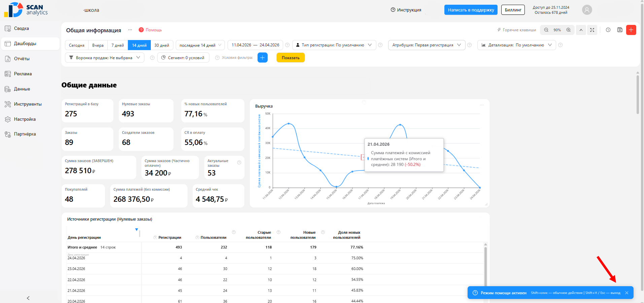Click the 19.04.2026 peak point on Выручка chart
Image resolution: width=644 pixels, height=303 pixels.
click(x=400, y=125)
